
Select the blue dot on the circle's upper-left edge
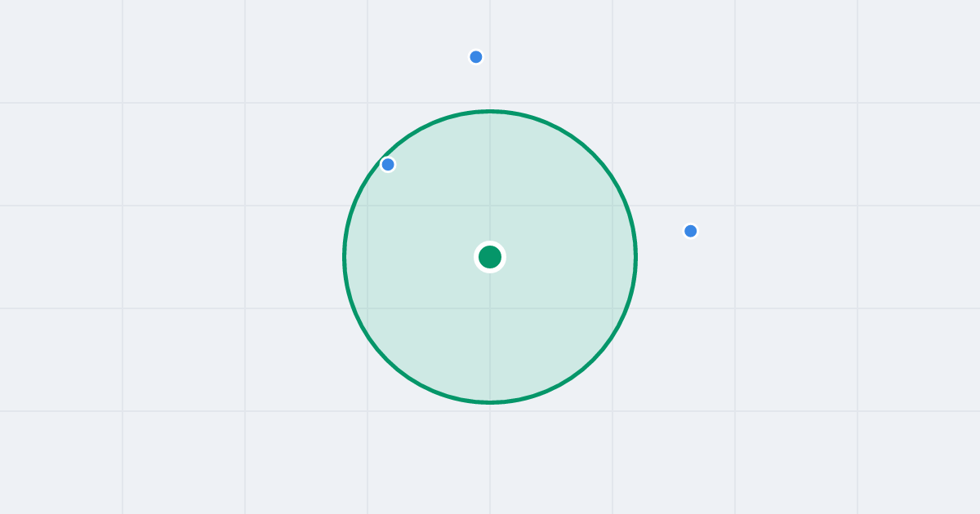(388, 165)
